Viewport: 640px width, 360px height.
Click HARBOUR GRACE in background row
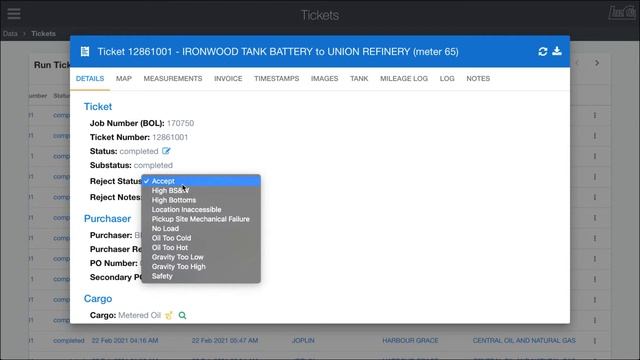410,340
